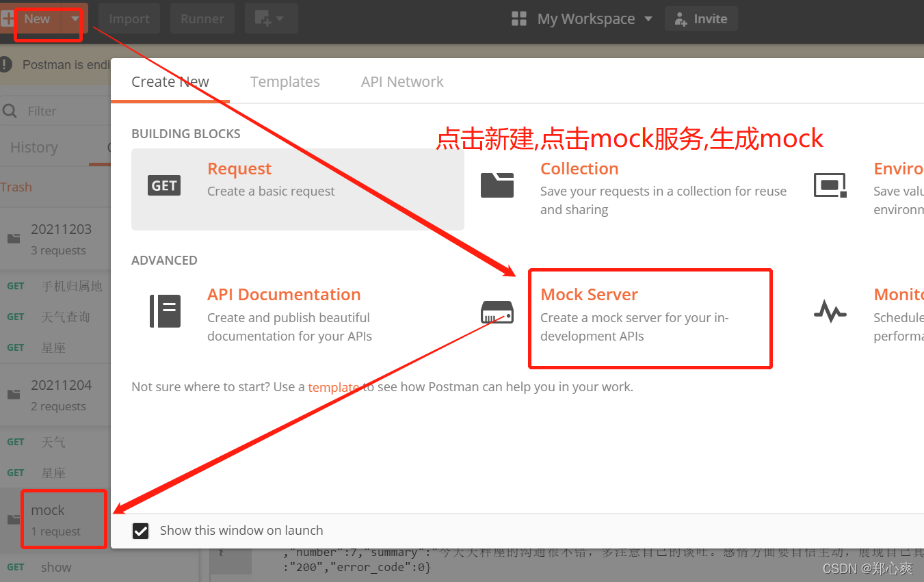Click the text '2 requests'
Viewport: 924px width, 582px height.
[58, 406]
